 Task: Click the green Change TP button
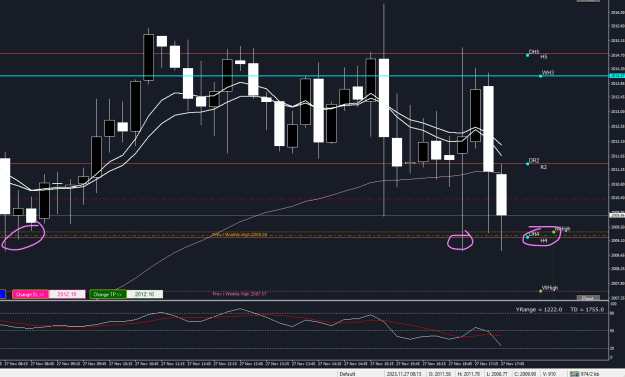(108, 294)
